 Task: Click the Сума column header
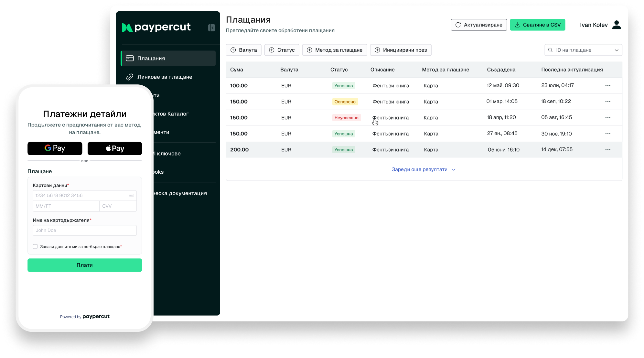237,70
